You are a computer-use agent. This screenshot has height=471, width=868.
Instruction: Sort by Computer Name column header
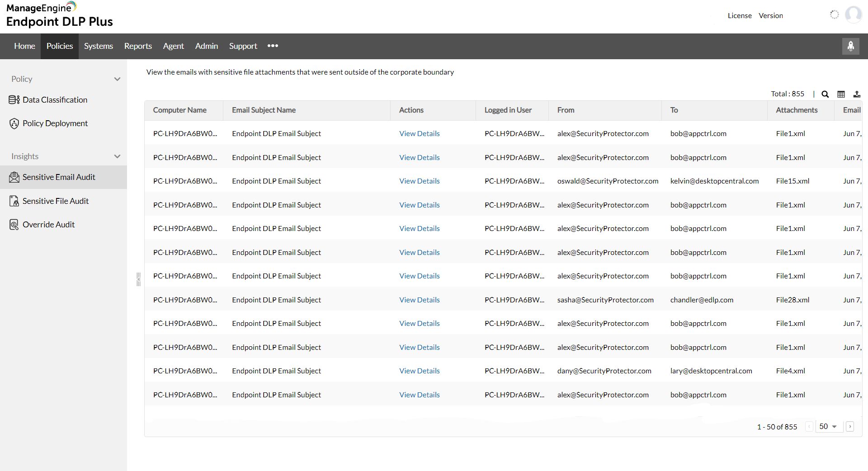pos(179,110)
